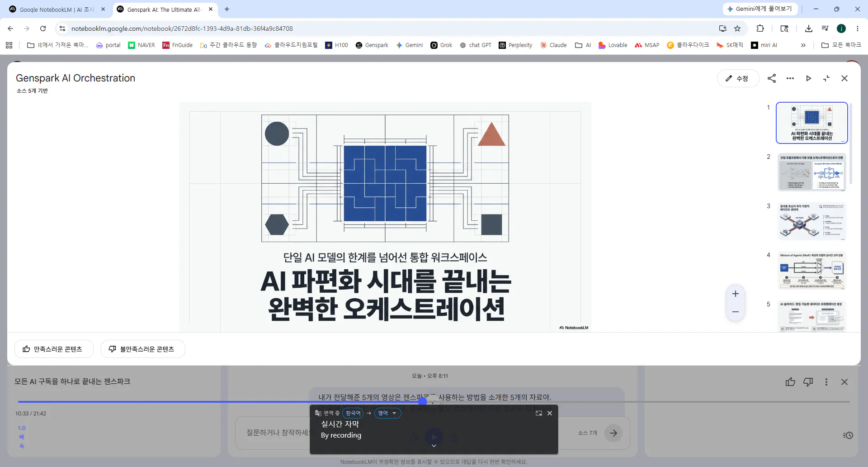The image size is (868, 467).
Task: Zoom in on the slide
Action: click(x=736, y=294)
